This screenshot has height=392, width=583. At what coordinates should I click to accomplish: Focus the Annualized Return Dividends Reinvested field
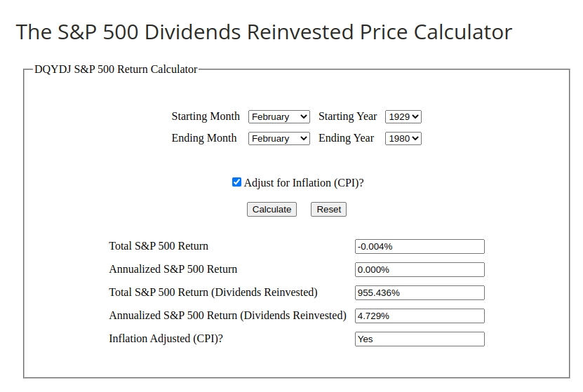click(420, 316)
